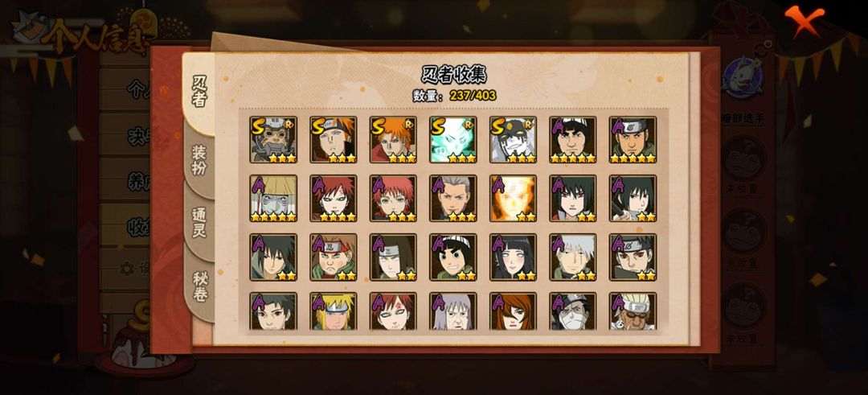Select the S-rank masked puppet ninja portrait

click(x=273, y=140)
